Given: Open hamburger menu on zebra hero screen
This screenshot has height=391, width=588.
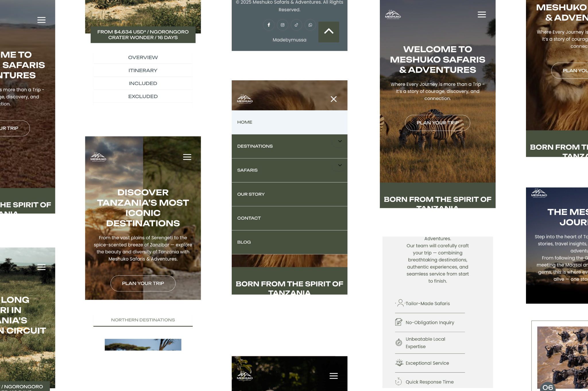Looking at the screenshot, I should pos(481,15).
